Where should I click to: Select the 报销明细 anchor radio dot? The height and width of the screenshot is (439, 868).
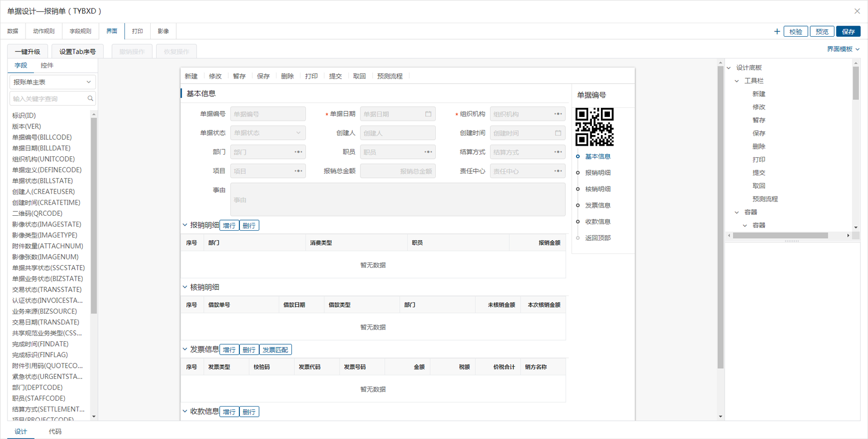578,173
